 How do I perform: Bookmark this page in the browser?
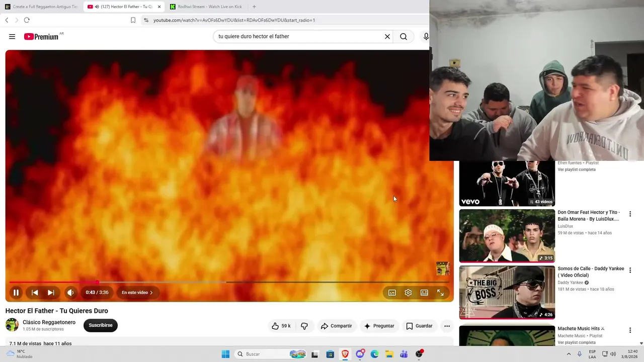(x=133, y=20)
